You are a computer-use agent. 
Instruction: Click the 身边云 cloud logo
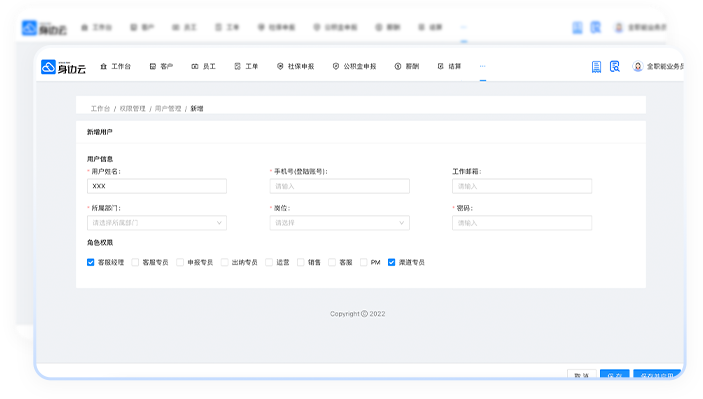click(63, 67)
